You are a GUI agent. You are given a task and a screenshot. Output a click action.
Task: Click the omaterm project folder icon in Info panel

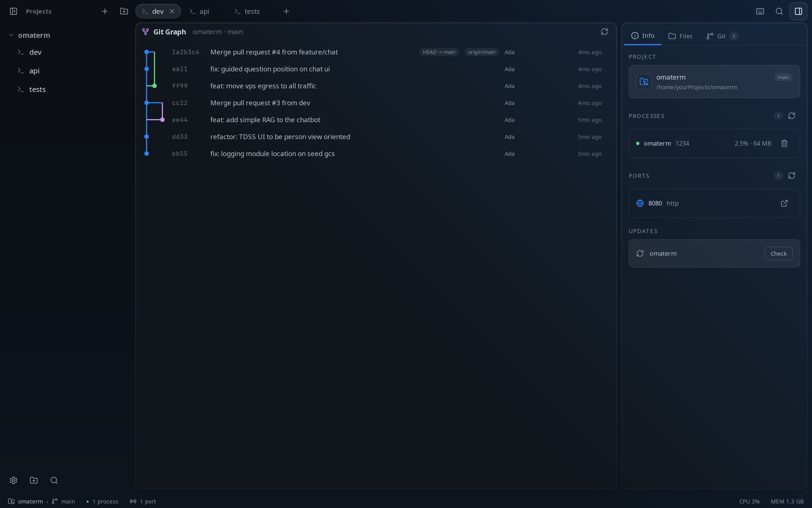click(x=644, y=82)
